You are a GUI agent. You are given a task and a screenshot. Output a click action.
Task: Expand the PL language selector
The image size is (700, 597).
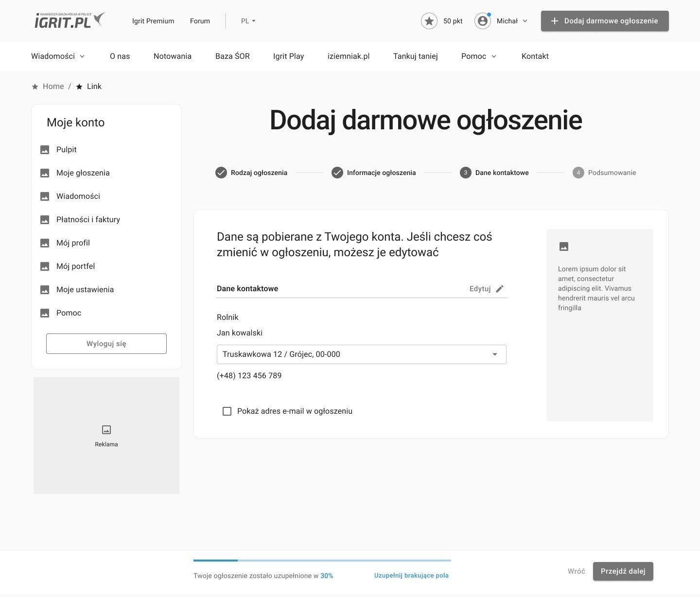248,21
